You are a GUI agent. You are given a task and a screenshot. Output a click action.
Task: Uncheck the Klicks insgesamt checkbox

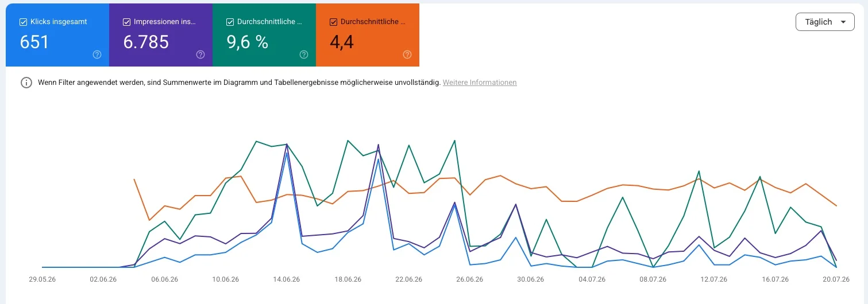pos(24,22)
